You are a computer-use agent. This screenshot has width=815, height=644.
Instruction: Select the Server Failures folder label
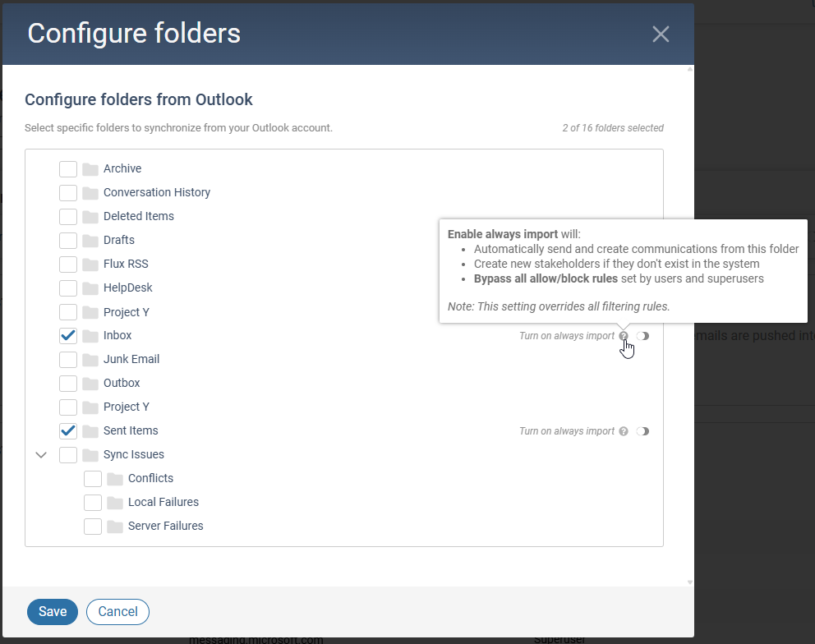tap(165, 527)
